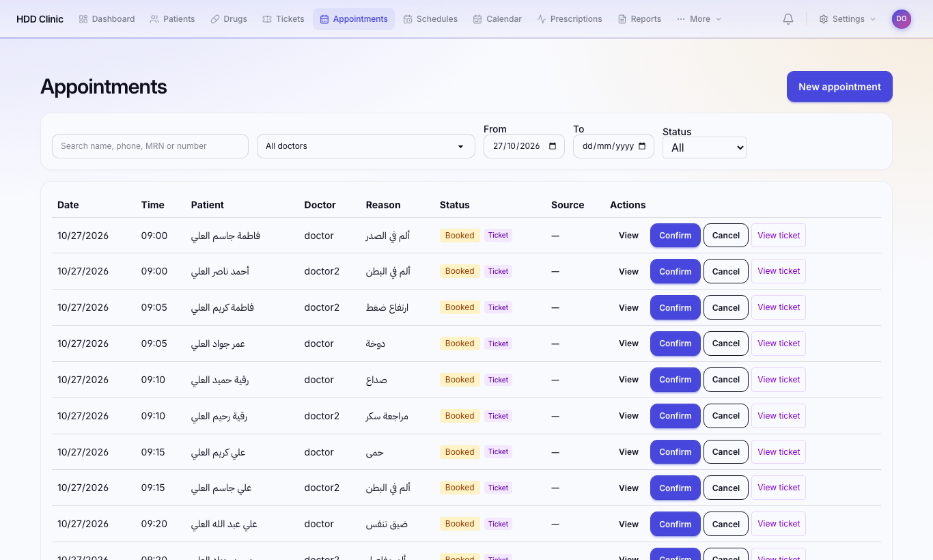Click the Patient column header
This screenshot has height=560, width=933.
coord(208,205)
